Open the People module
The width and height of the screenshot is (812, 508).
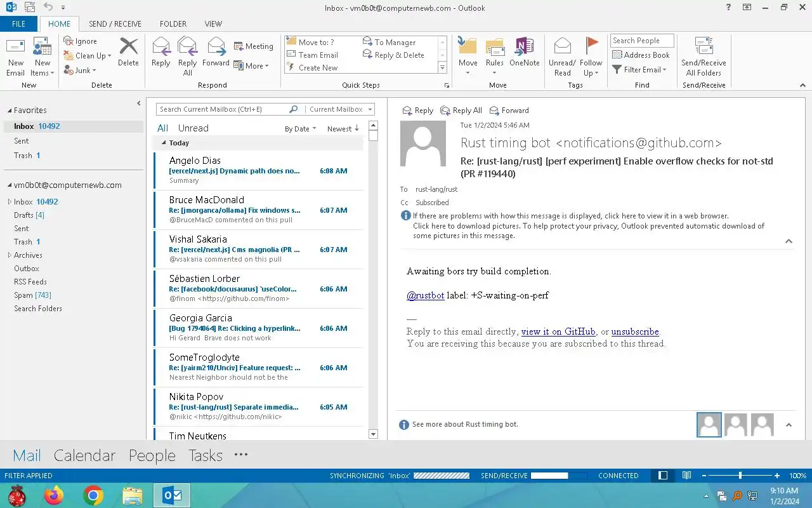(152, 455)
